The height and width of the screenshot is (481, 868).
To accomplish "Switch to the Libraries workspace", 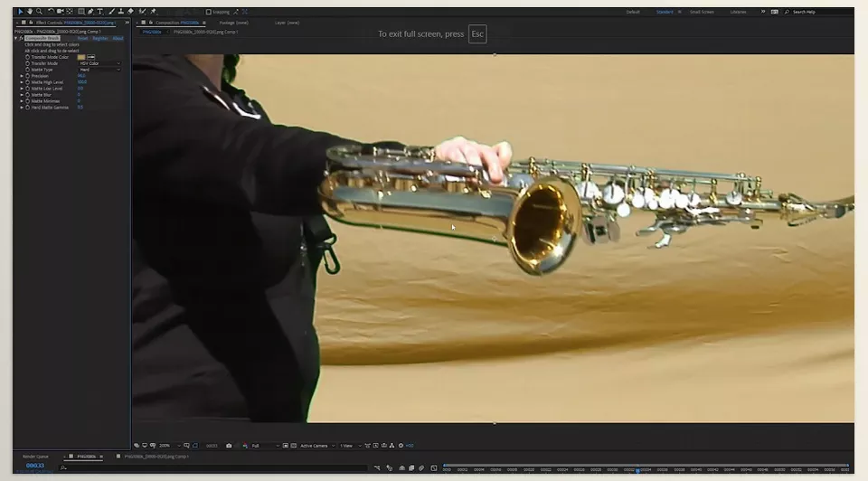I will [738, 12].
